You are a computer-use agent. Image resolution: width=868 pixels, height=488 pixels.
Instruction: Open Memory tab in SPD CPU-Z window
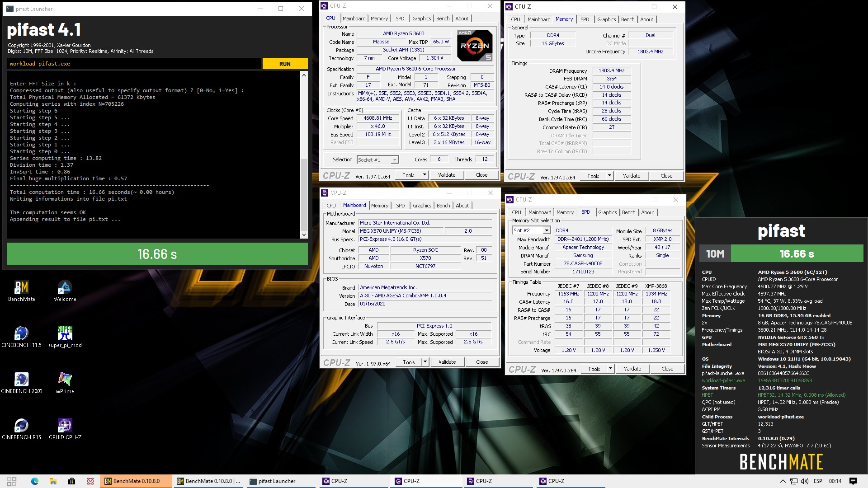[565, 212]
